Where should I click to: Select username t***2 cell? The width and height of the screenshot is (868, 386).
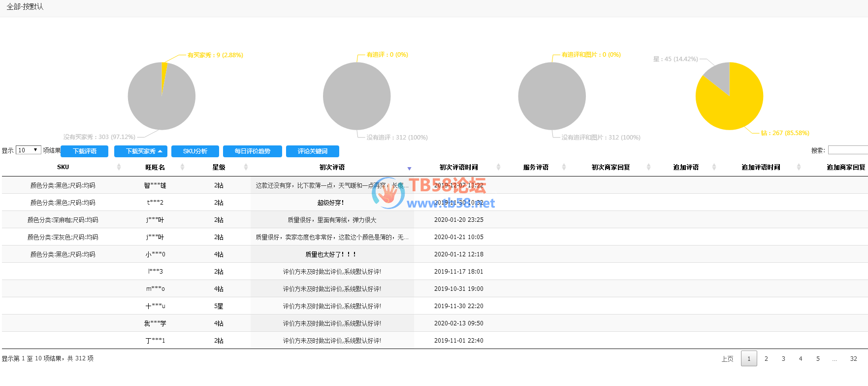click(x=155, y=203)
